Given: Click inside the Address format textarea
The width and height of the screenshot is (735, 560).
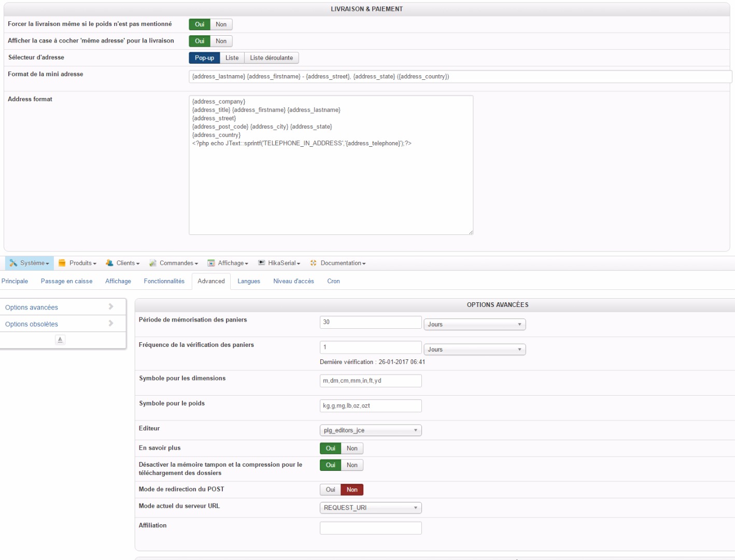Looking at the screenshot, I should pos(331,165).
